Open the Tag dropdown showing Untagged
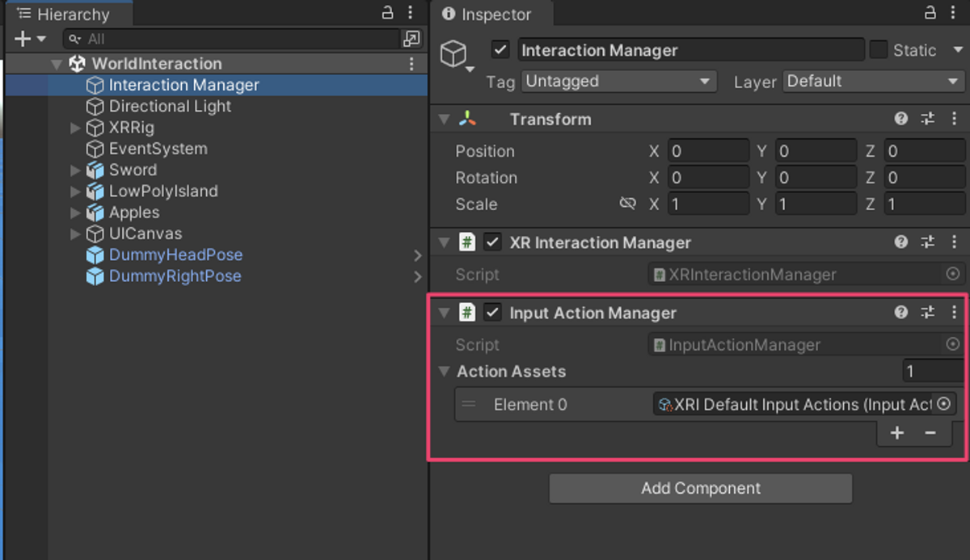 (x=618, y=82)
